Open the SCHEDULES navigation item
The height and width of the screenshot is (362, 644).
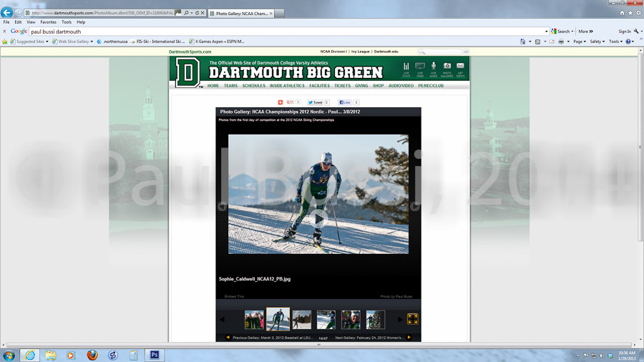tap(254, 86)
